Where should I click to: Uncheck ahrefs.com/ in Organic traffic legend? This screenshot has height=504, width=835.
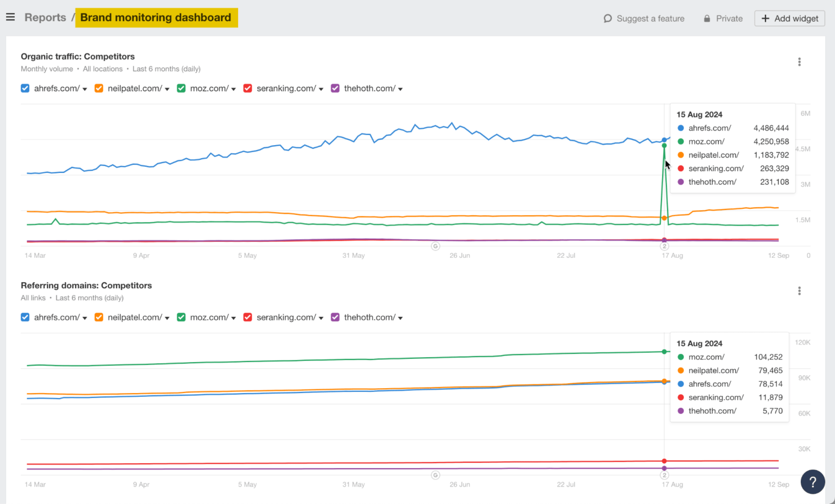coord(25,88)
